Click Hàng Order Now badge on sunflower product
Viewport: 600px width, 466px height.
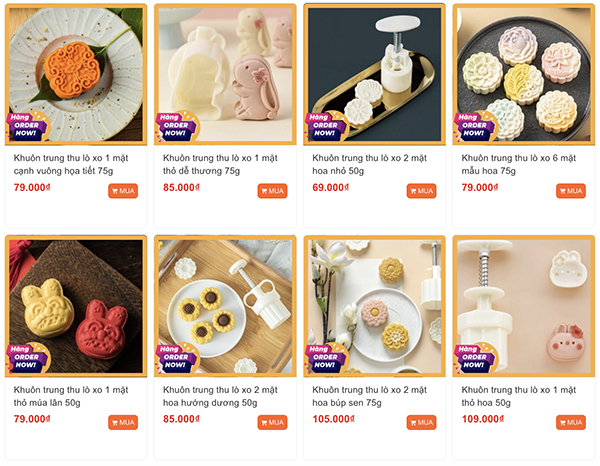pos(176,357)
